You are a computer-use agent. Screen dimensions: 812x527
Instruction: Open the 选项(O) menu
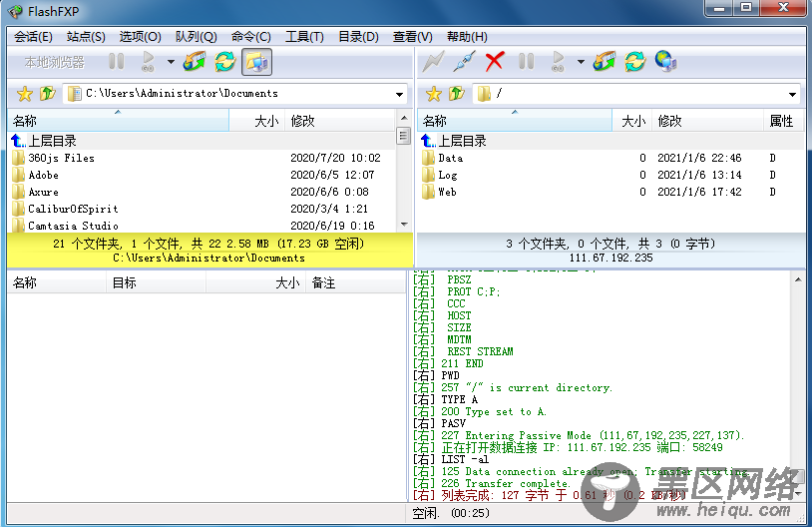tap(140, 37)
